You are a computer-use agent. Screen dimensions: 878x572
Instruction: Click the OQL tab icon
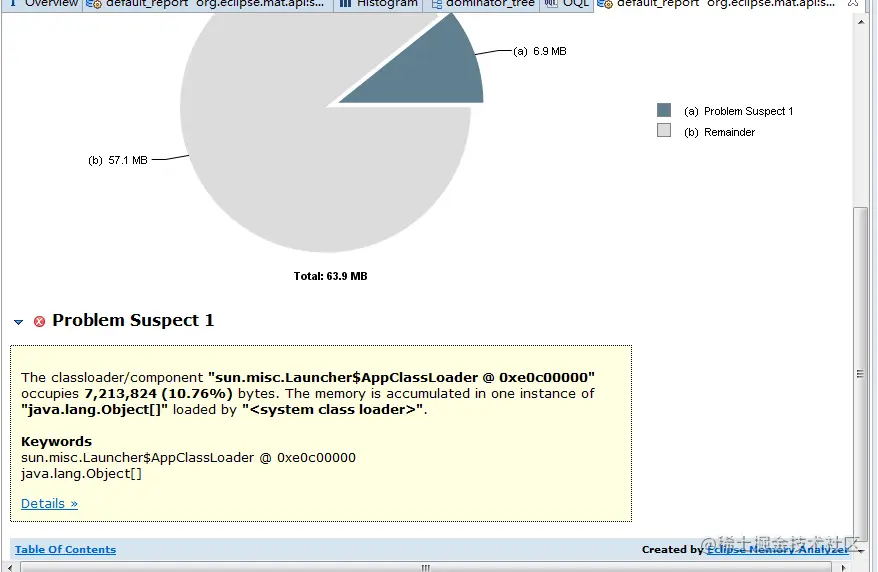[551, 4]
